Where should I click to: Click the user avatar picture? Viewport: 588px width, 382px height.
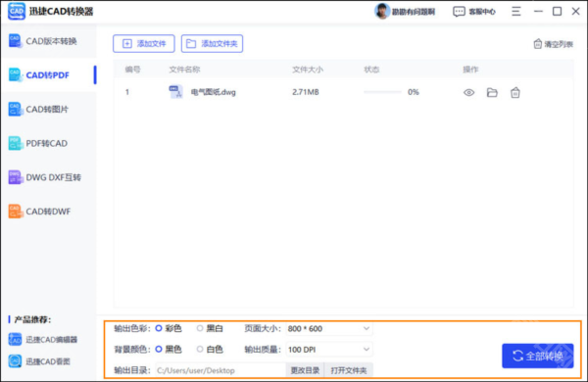pos(382,11)
